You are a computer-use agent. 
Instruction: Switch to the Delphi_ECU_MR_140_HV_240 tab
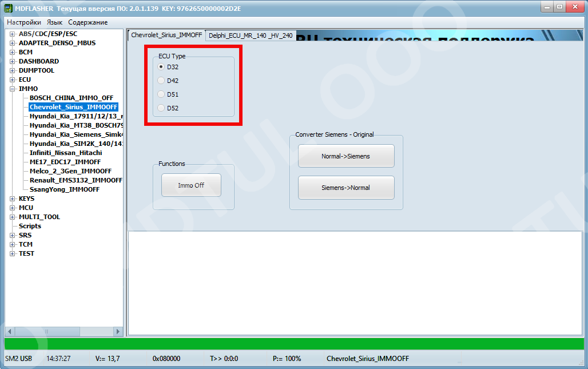251,35
